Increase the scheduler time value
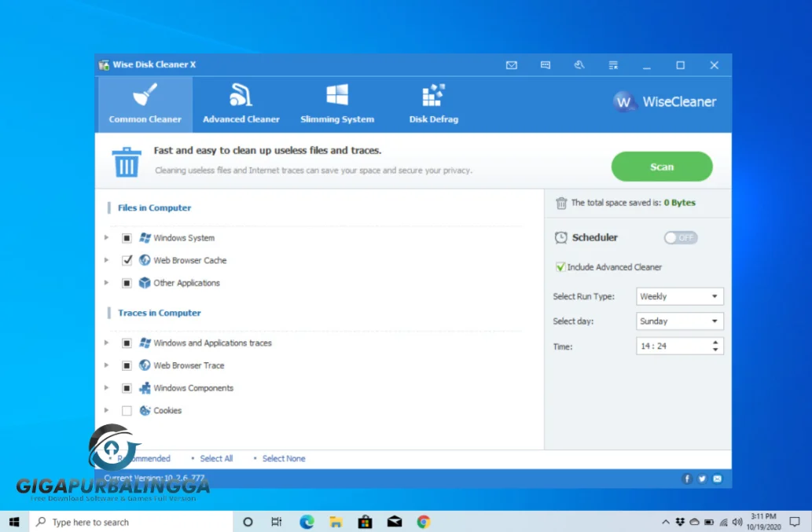The image size is (812, 532). 715,343
